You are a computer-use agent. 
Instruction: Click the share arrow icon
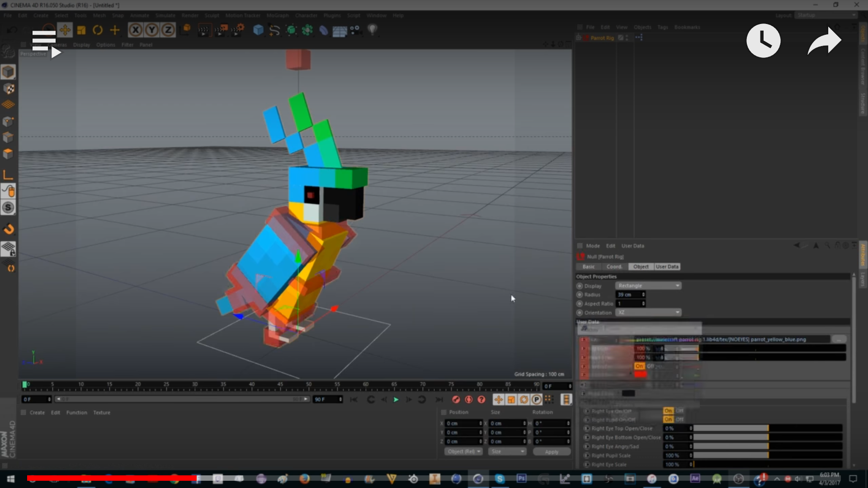coord(824,41)
